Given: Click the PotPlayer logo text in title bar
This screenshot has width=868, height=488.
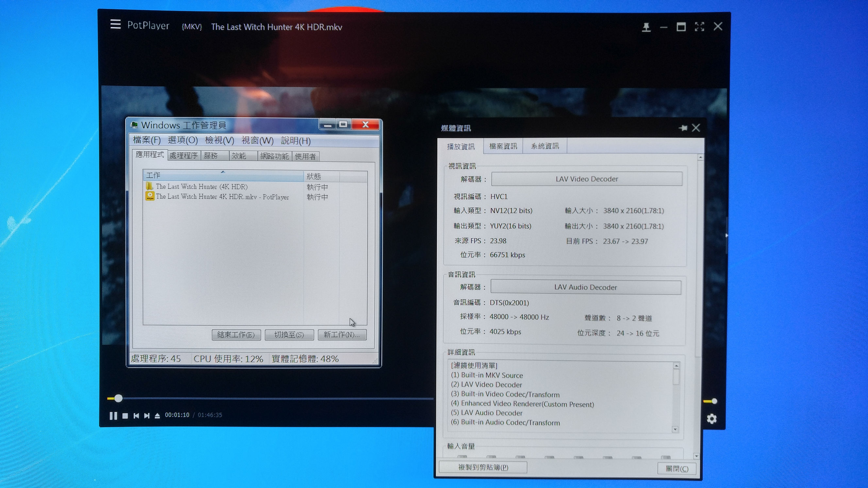Looking at the screenshot, I should coord(148,25).
